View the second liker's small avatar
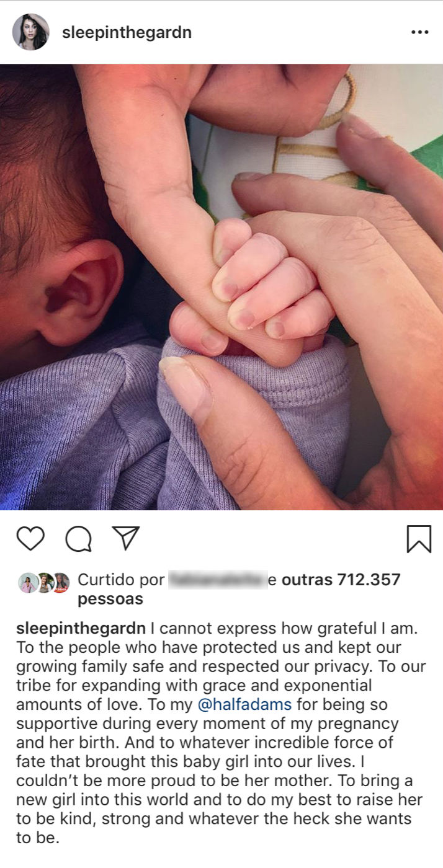 pos(45,583)
